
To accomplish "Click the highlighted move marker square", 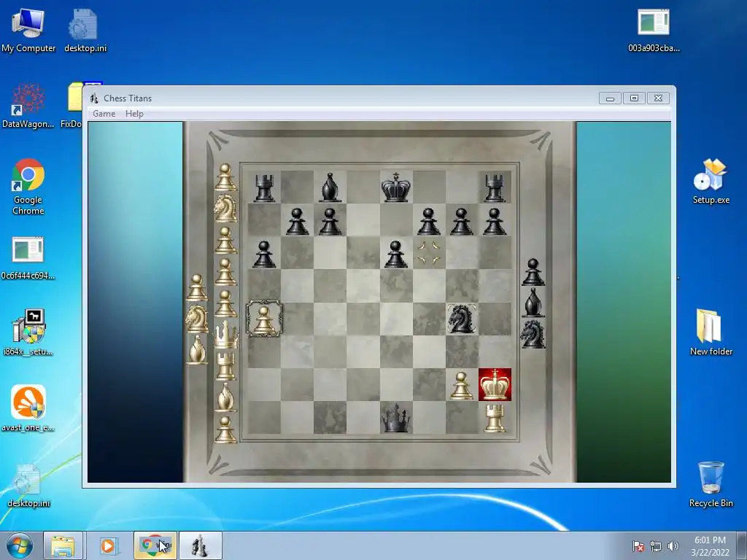I will click(429, 253).
